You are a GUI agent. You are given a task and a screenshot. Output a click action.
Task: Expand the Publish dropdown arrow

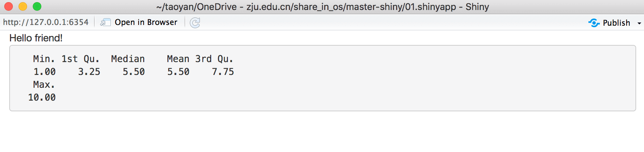tap(639, 23)
